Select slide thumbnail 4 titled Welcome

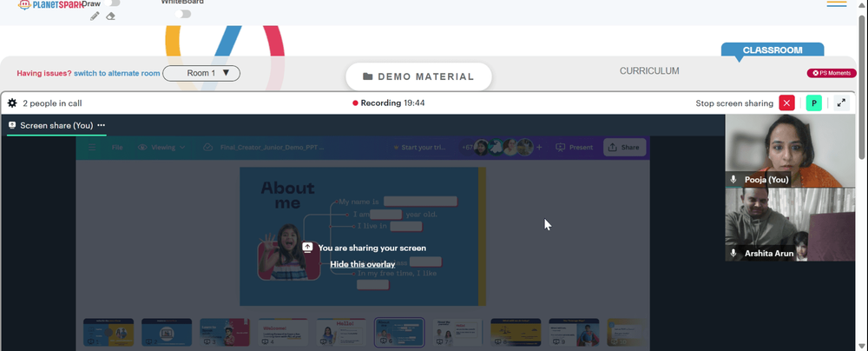[283, 332]
